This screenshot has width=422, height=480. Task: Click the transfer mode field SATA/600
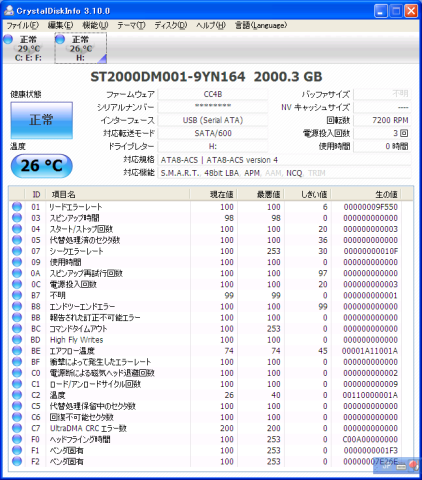213,133
